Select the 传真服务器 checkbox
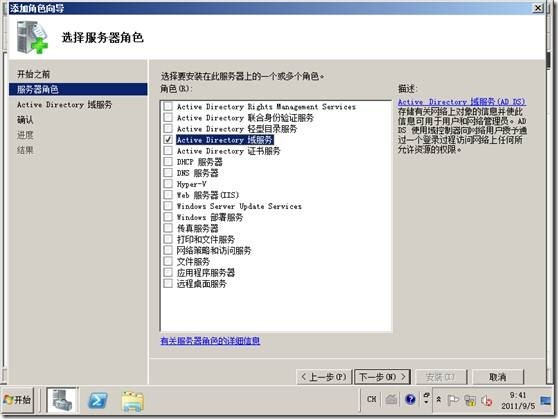This screenshot has height=419, width=558. [168, 228]
